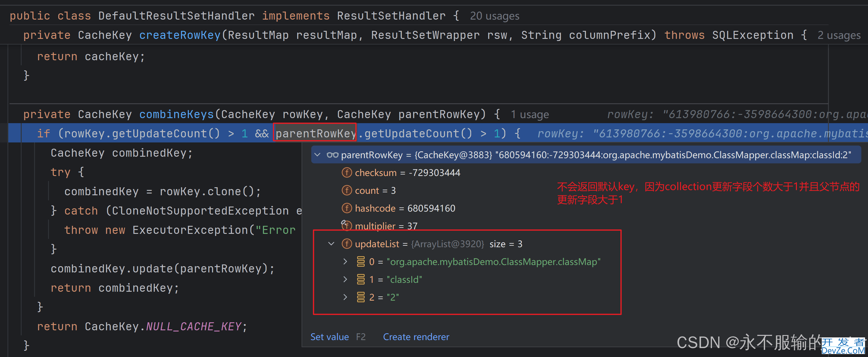Click 'checksum = -729303444' row
Viewport: 868px width, 357px height.
(407, 173)
